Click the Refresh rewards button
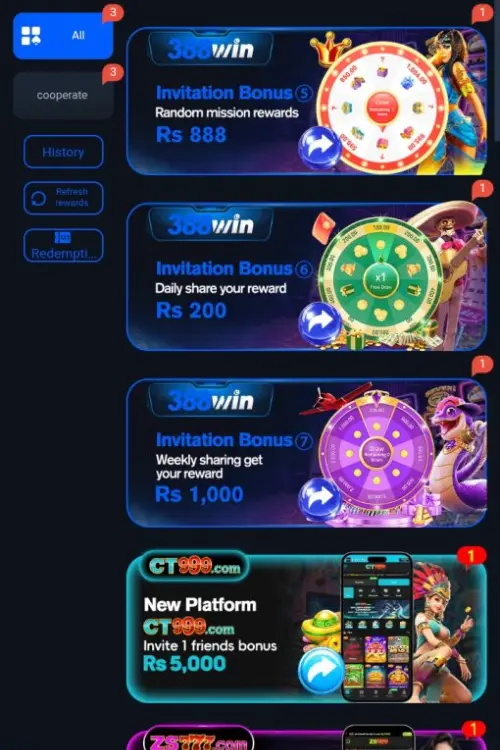 click(x=63, y=198)
